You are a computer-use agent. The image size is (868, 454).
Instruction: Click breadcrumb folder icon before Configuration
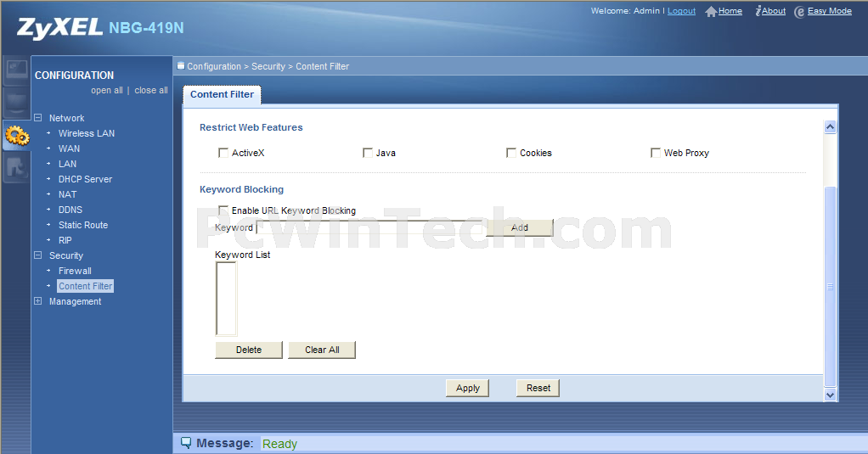[180, 66]
